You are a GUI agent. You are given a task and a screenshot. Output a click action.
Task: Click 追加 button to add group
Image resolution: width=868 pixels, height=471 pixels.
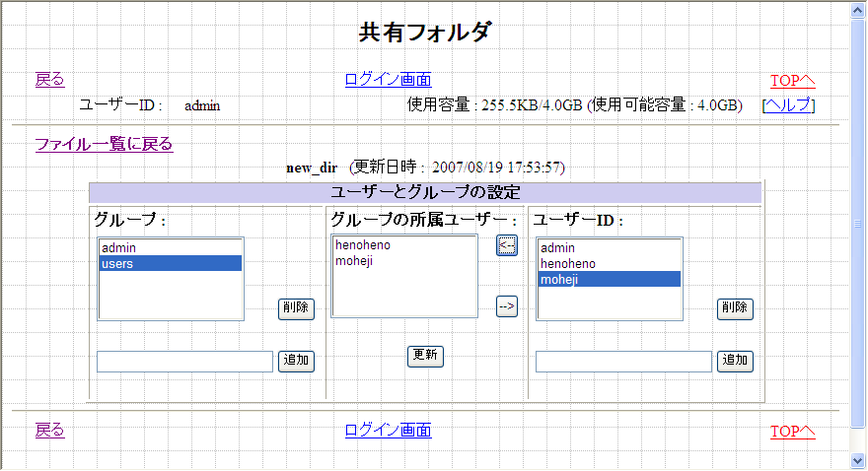(x=296, y=361)
